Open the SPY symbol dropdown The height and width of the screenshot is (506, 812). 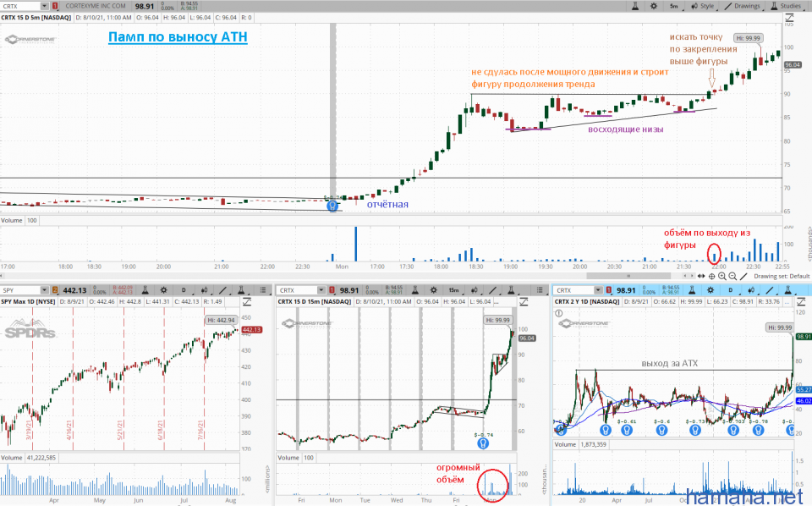tap(44, 290)
